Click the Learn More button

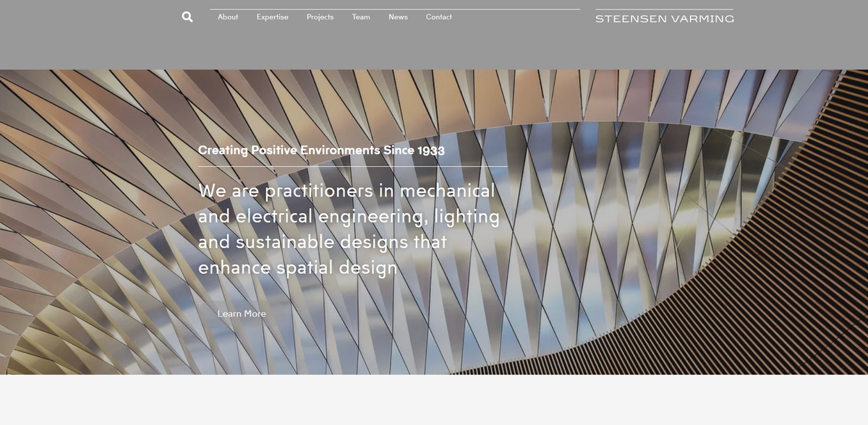coord(242,314)
